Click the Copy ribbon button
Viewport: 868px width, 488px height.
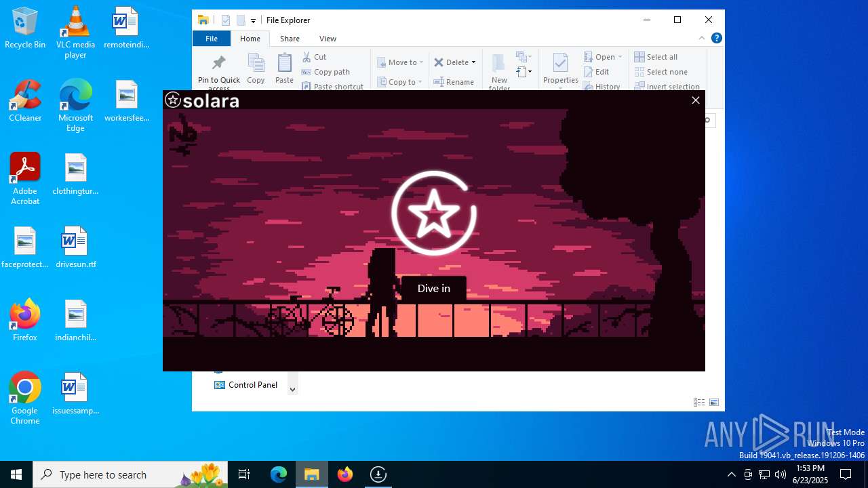click(x=256, y=69)
